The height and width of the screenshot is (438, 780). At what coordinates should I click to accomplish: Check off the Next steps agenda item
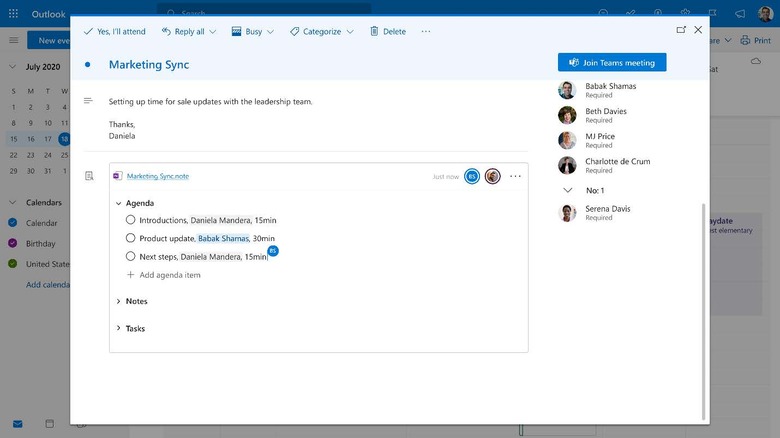coord(130,256)
